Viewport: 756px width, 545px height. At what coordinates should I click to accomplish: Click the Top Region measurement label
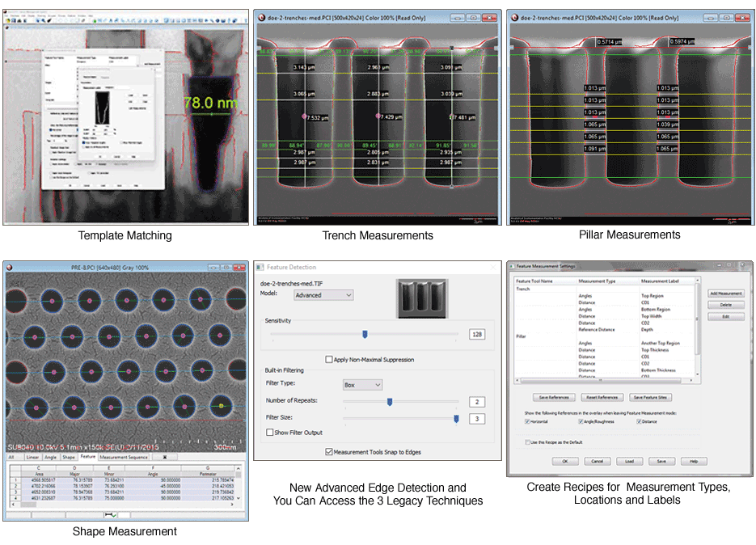(x=653, y=296)
